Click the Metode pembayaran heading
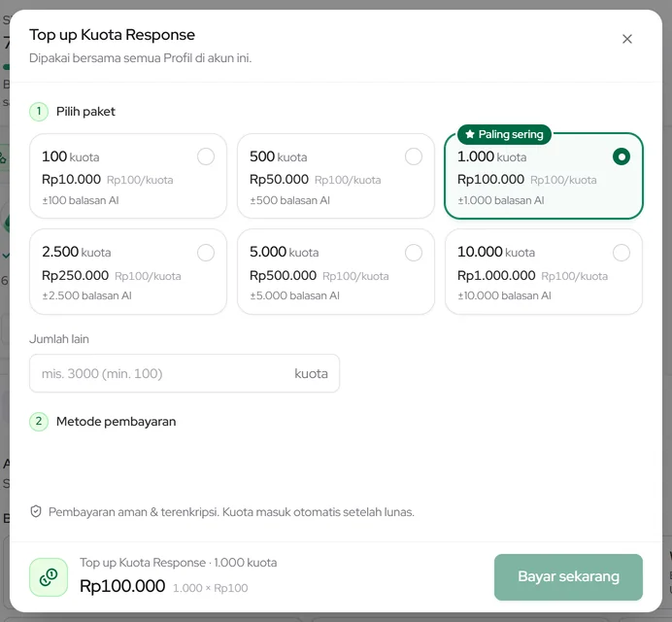This screenshot has height=622, width=672. pos(117,421)
